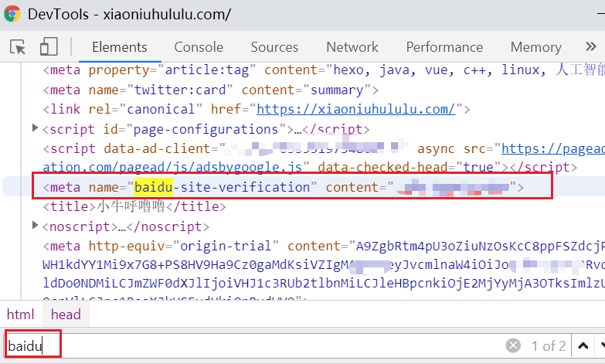Open the canonical xiaoniuhululu.com link
Image resolution: width=605 pixels, height=364 pixels.
tap(356, 109)
